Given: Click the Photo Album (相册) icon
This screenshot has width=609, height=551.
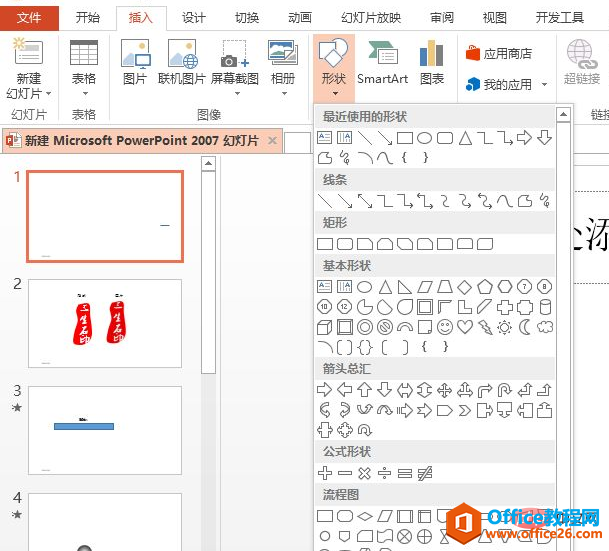Looking at the screenshot, I should pos(283,52).
